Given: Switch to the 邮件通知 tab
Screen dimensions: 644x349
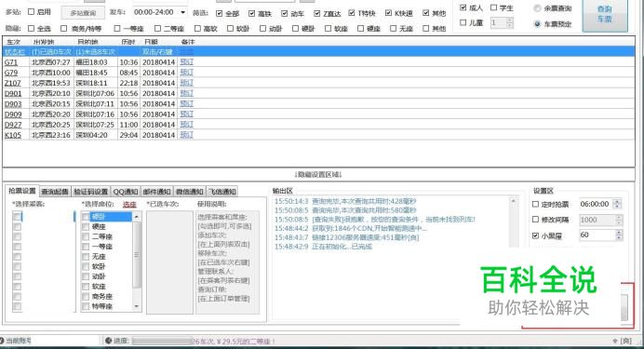Looking at the screenshot, I should point(156,192).
